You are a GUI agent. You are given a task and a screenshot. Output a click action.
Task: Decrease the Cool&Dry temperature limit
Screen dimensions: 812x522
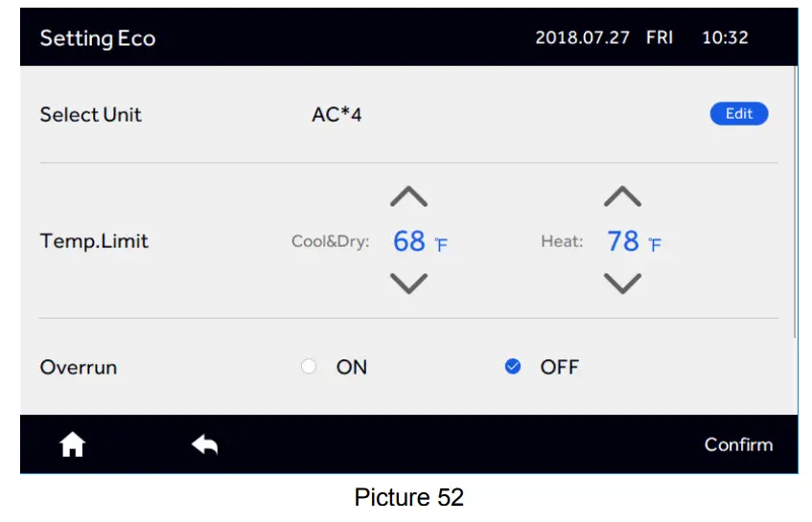(x=409, y=284)
